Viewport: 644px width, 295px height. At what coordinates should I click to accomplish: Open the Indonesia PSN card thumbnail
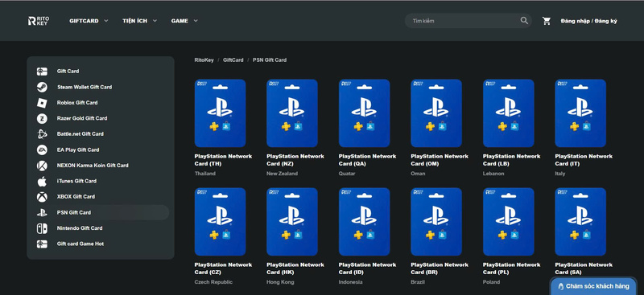coord(365,222)
